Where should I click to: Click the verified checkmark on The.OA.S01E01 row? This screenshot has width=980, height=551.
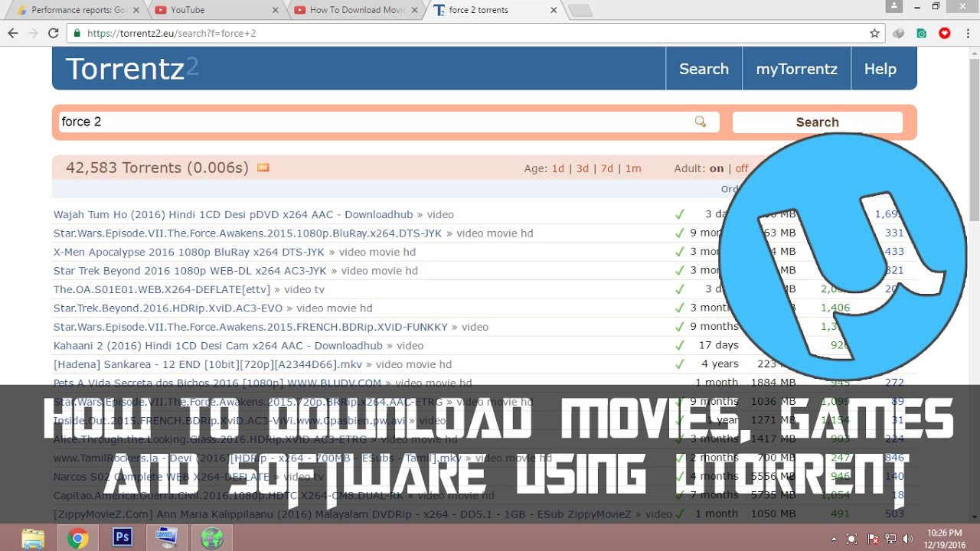pyautogui.click(x=679, y=289)
